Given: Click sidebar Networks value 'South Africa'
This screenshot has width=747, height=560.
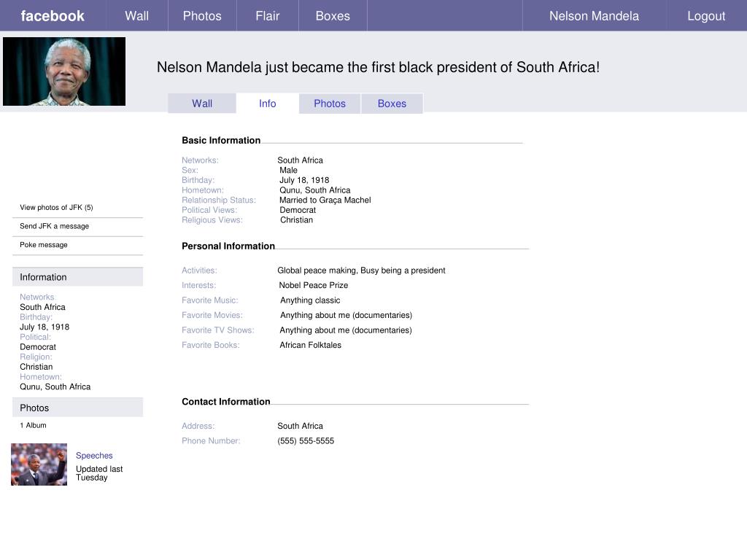Looking at the screenshot, I should click(x=42, y=307).
